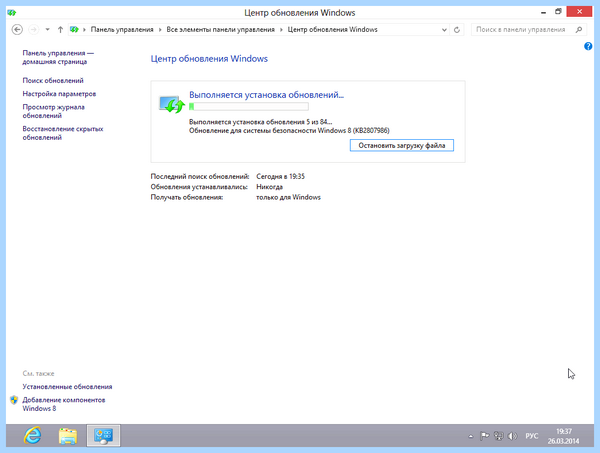Screen dimensions: 600x453
Task: Click the search magnifier icon
Action: (579, 29)
